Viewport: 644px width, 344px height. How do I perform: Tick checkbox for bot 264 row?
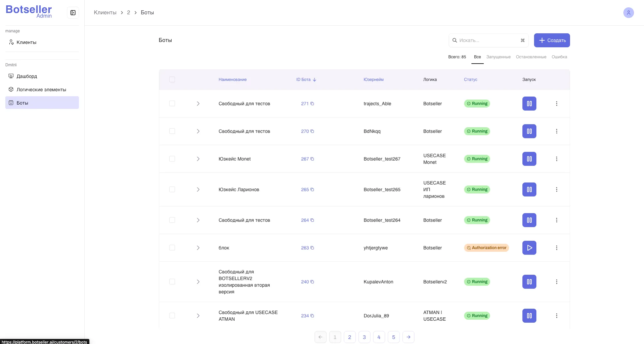[x=172, y=220]
